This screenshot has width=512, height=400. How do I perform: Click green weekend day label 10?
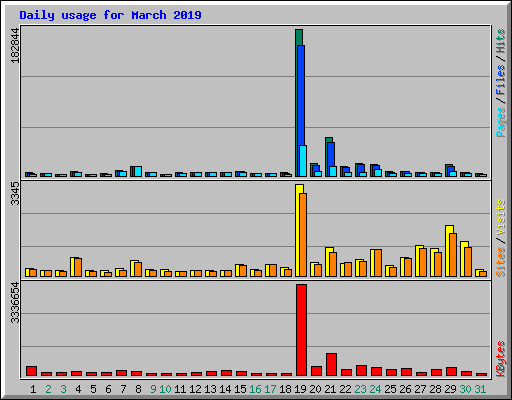(165, 389)
